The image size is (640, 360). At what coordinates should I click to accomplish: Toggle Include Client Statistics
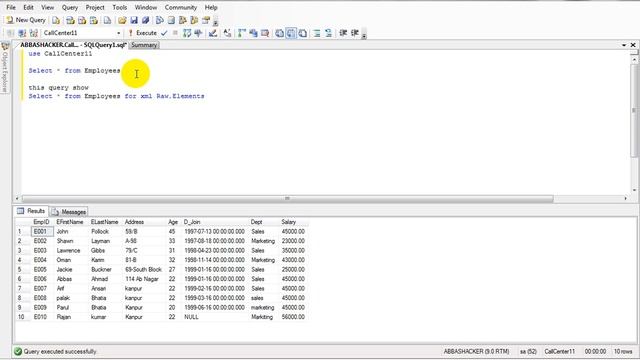[253, 33]
